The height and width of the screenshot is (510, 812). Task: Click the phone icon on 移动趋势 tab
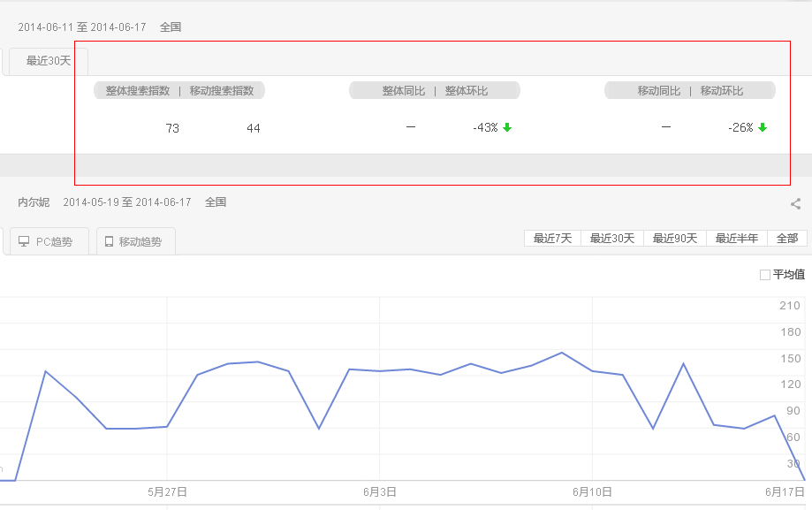coord(110,241)
